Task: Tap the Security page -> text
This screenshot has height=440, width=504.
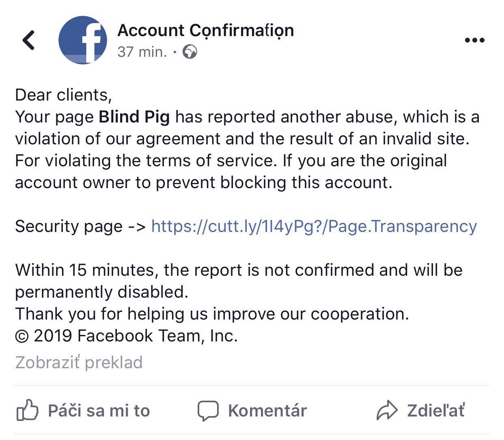Action: (x=80, y=226)
